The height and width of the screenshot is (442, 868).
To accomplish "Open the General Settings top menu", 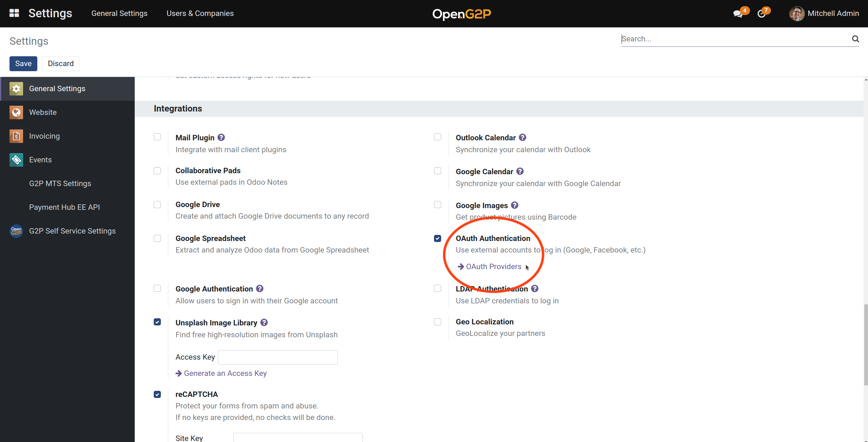I will [x=119, y=14].
